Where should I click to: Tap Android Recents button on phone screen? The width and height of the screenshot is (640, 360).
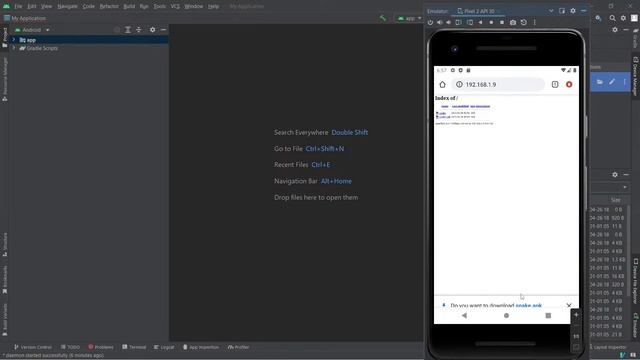point(548,316)
